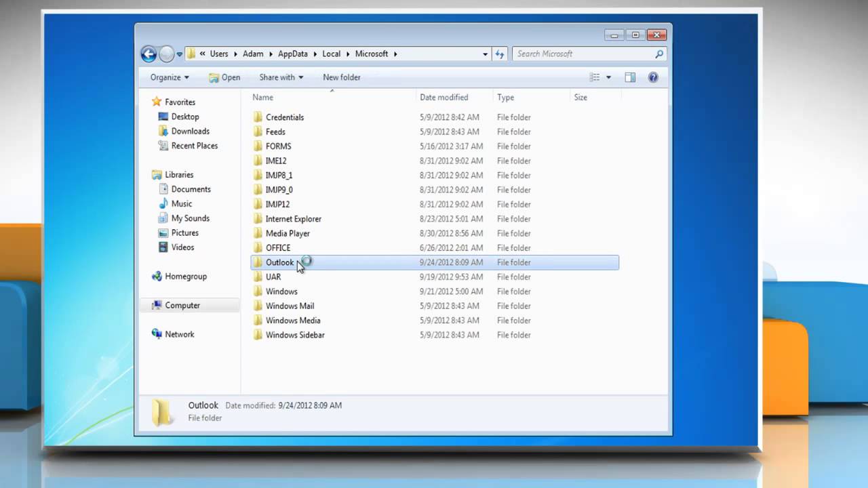This screenshot has width=868, height=488.
Task: Click the Refresh button beside address bar
Action: click(x=500, y=54)
